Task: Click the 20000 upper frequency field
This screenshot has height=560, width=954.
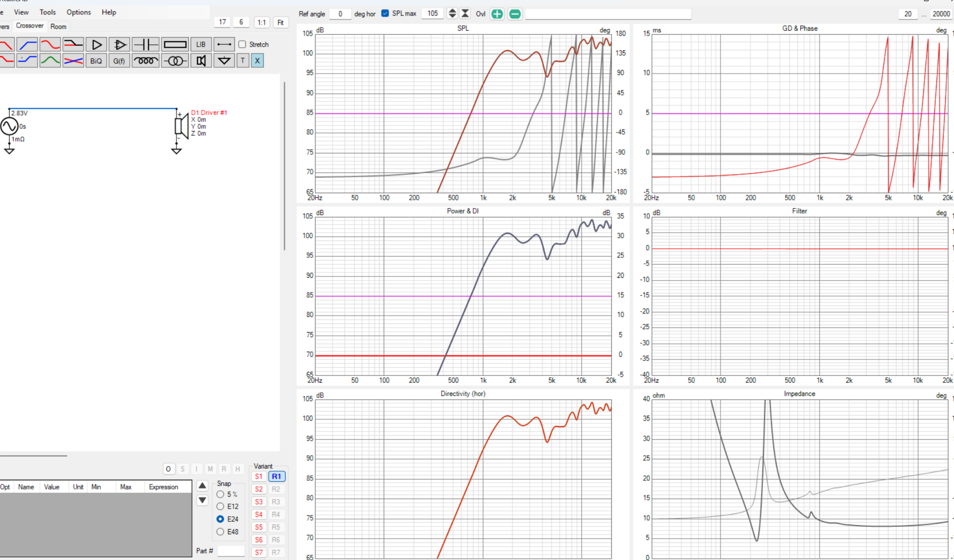Action: click(941, 14)
